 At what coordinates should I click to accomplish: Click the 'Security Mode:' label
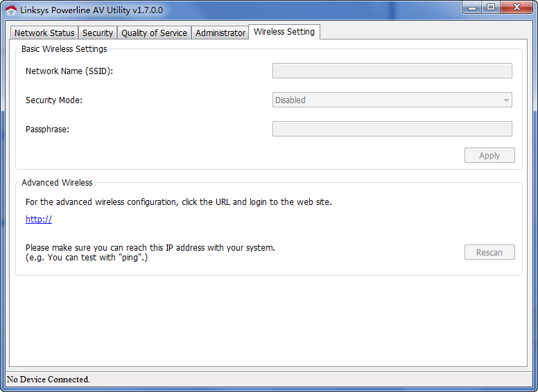tap(54, 100)
